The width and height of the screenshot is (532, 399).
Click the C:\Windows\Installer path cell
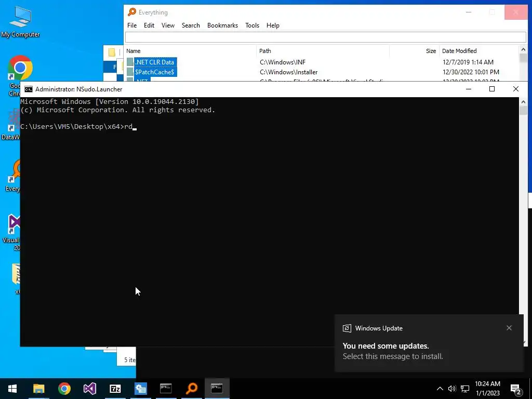click(x=288, y=72)
